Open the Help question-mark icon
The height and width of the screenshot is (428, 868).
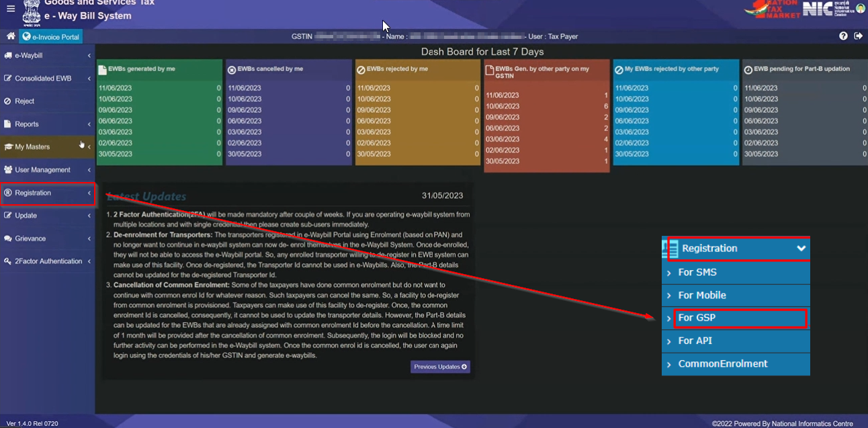(x=843, y=36)
